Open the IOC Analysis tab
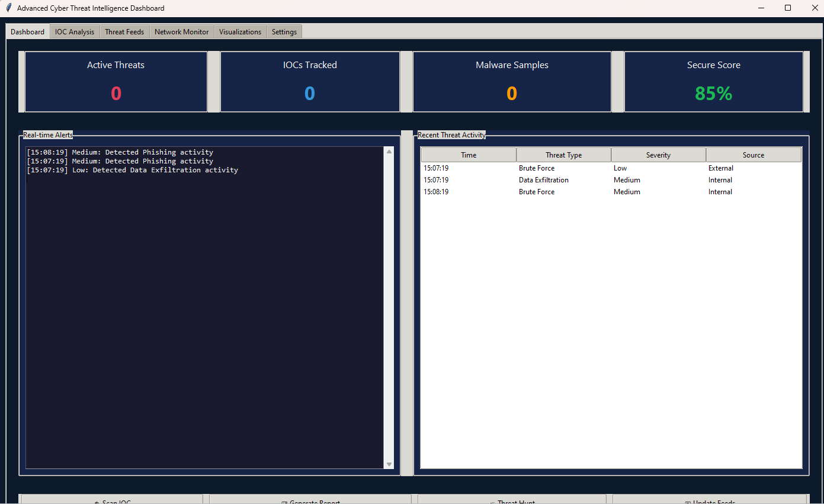The height and width of the screenshot is (504, 824). point(75,32)
